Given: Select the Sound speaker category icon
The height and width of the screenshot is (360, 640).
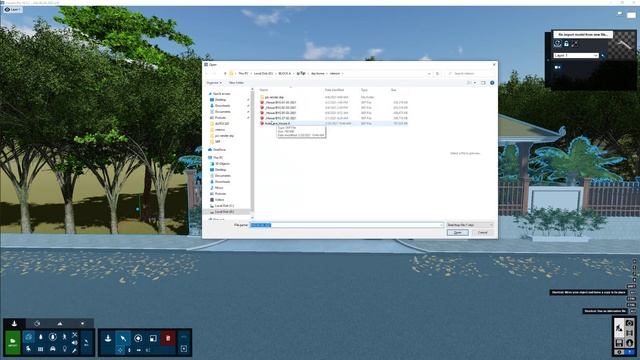Looking at the screenshot, I should click(75, 342).
